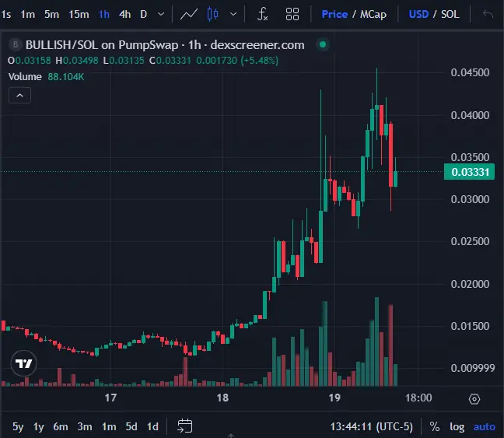Set the date range to 3m
This screenshot has height=438, width=504.
click(85, 427)
